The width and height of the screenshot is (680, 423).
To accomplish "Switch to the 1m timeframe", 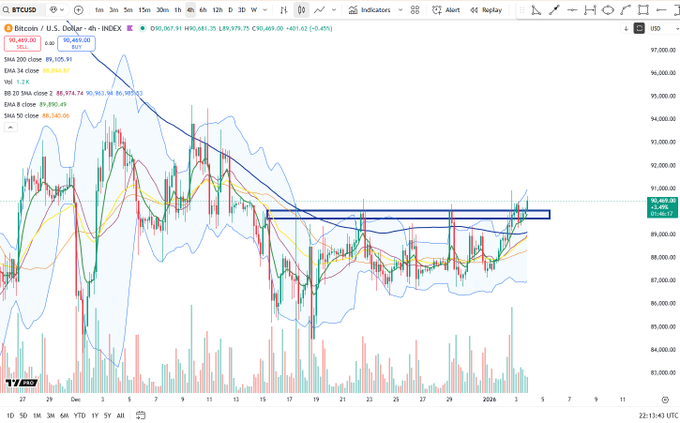I will 99,10.
